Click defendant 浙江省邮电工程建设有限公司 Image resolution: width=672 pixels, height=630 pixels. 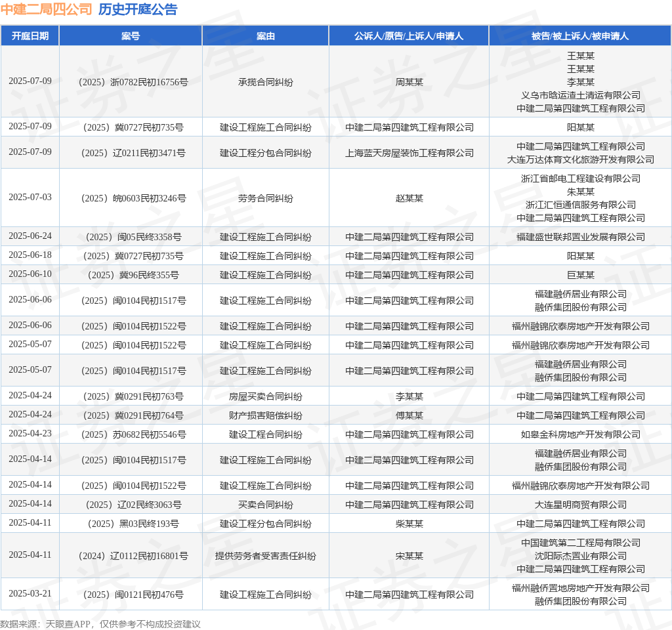click(x=581, y=178)
